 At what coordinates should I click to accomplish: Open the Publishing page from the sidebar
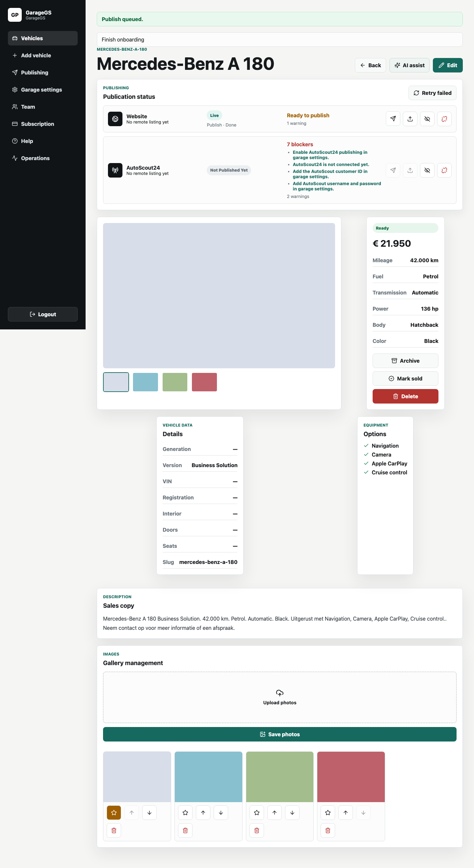(43, 72)
